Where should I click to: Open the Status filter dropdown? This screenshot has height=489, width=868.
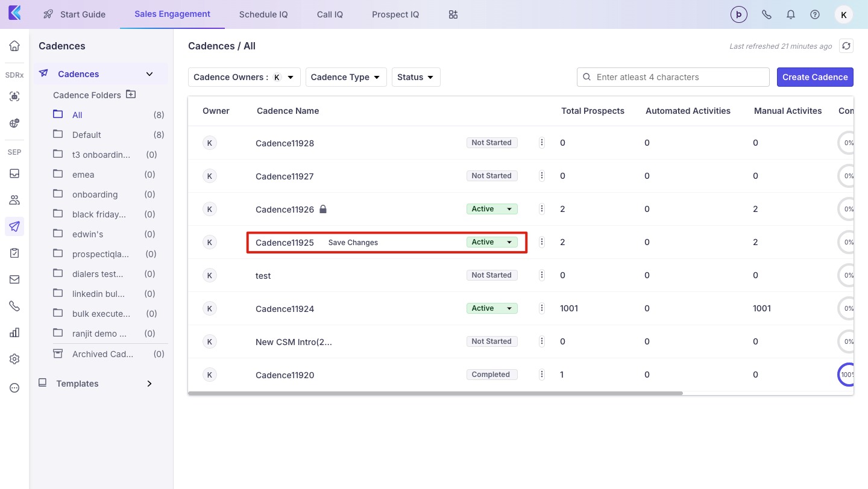tap(415, 77)
